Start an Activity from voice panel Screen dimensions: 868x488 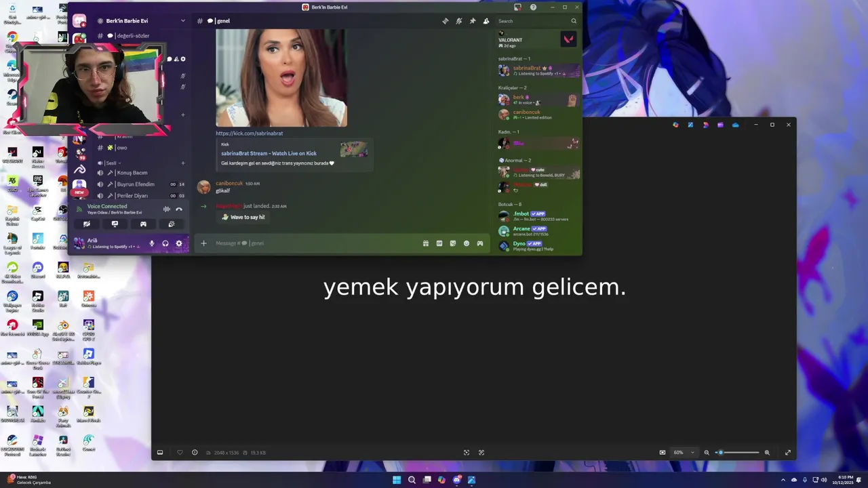pyautogui.click(x=143, y=224)
